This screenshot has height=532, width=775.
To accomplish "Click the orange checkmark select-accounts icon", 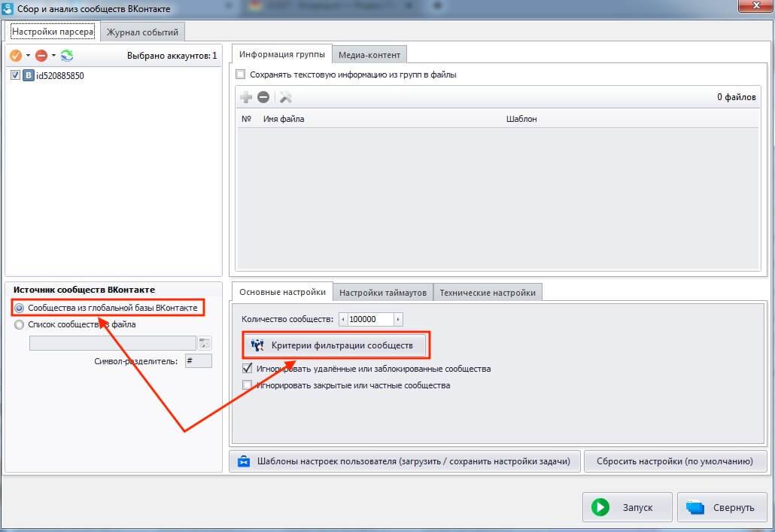I will (x=16, y=56).
